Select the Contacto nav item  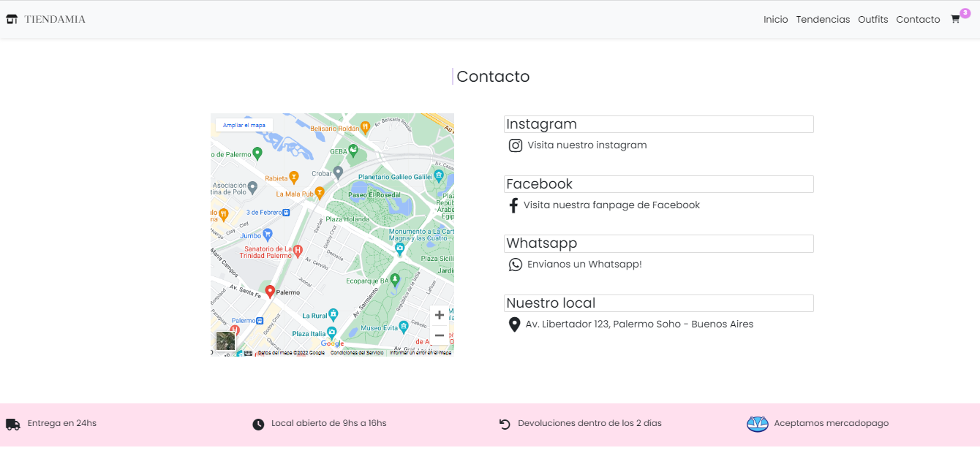pos(918,20)
